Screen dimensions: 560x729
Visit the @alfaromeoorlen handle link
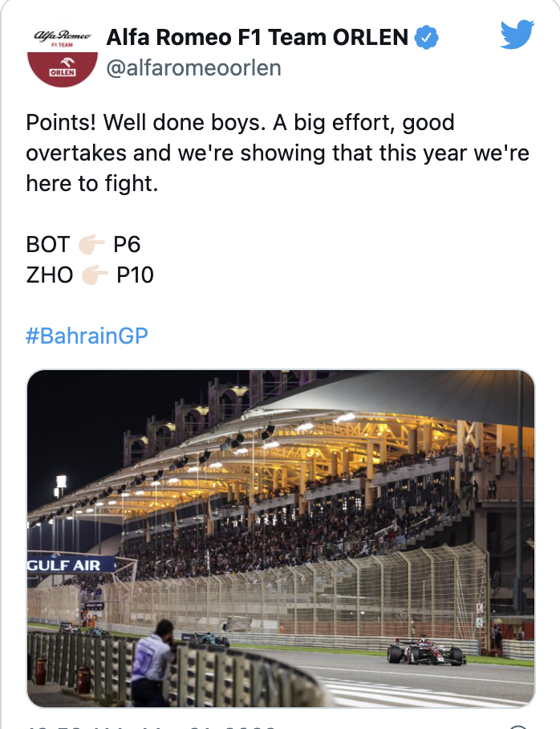coord(193,68)
